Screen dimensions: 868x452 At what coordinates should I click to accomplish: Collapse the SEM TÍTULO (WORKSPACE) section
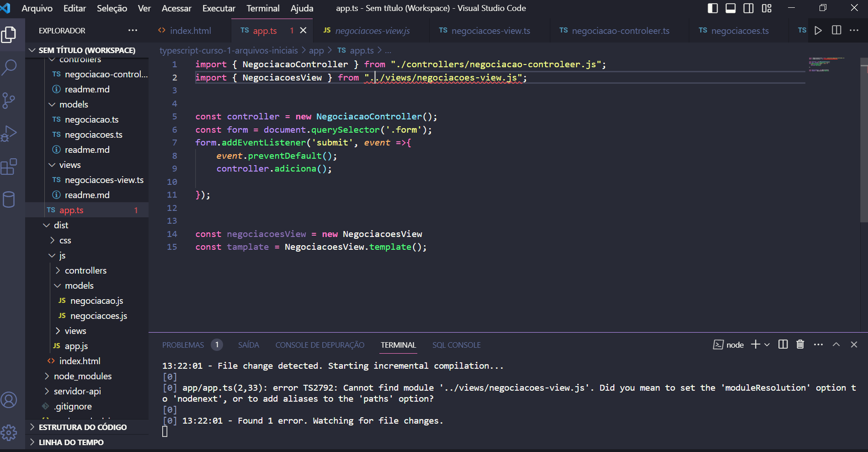(x=87, y=50)
